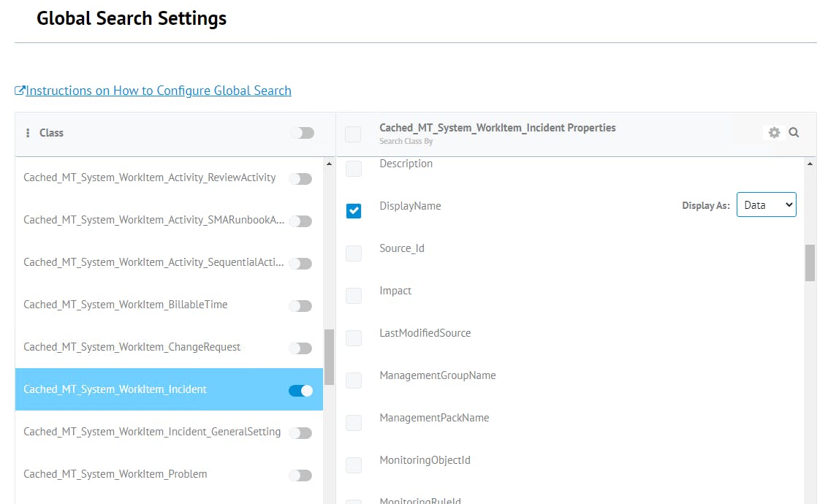Toggle all classes switch in header

[302, 133]
